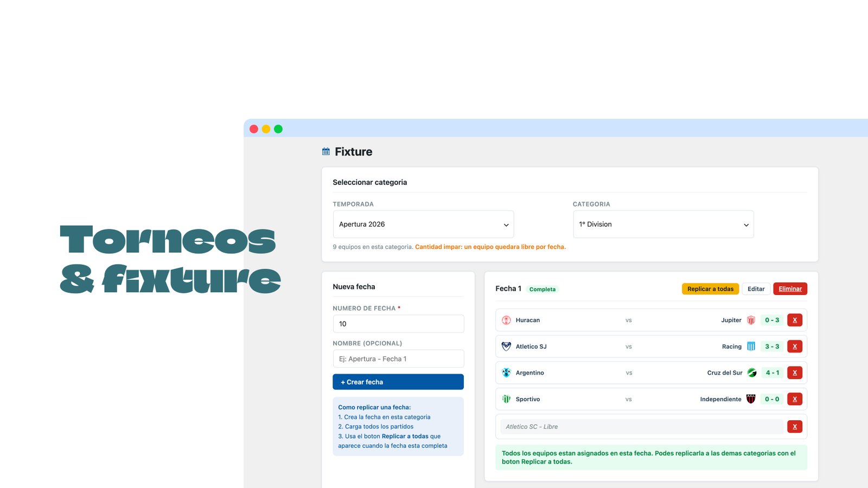Click the Eliminar button for Fecha 1
Image resolution: width=868 pixels, height=488 pixels.
pos(790,289)
